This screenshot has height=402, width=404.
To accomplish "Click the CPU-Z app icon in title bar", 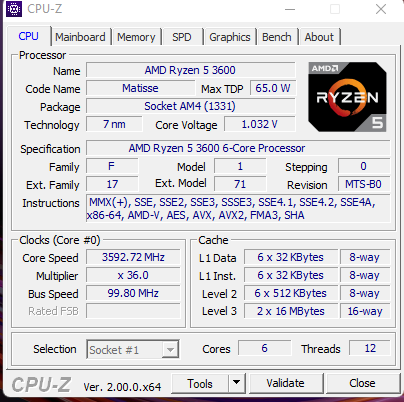I will coord(14,9).
